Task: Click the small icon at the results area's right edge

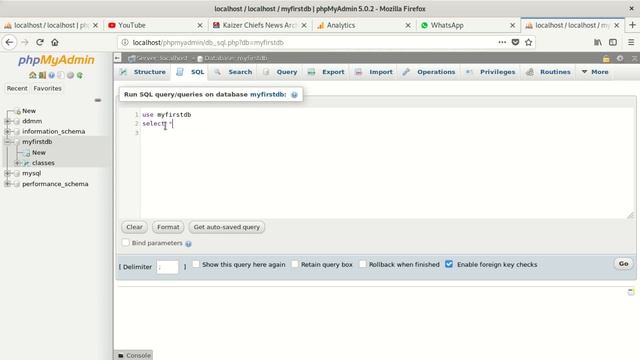Action: coord(631,291)
